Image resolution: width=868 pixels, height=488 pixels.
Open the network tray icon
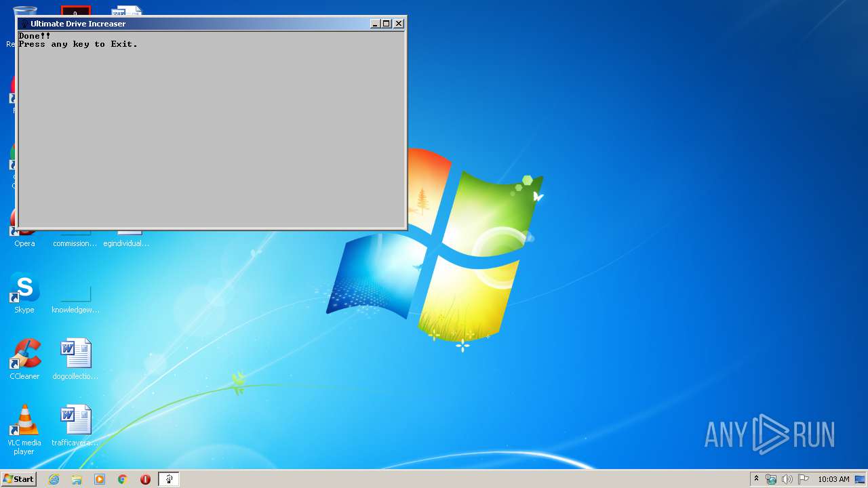(x=771, y=479)
